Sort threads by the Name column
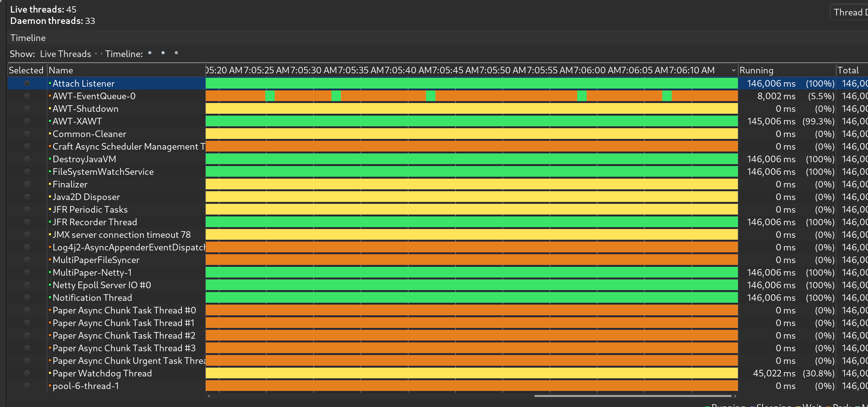868x407 pixels. pos(61,70)
